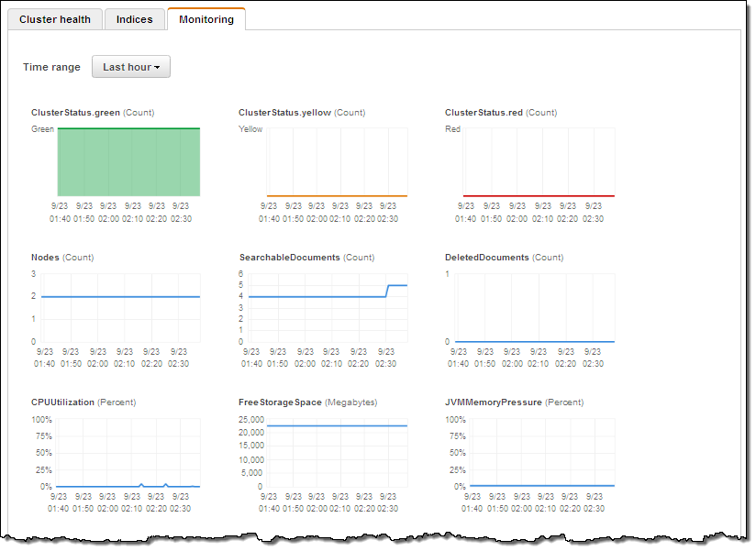This screenshot has width=756, height=551.
Task: Open the FreeStorageSpace metric title
Action: point(280,402)
